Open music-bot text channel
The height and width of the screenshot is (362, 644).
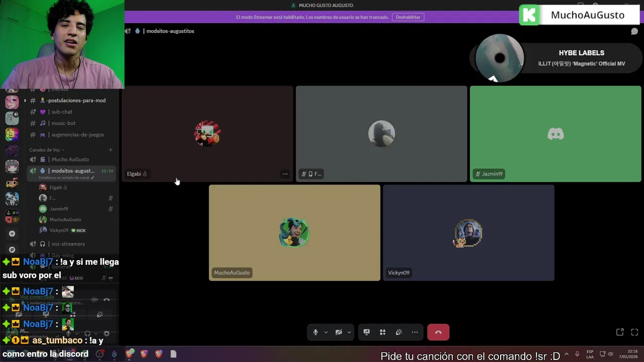click(72, 123)
